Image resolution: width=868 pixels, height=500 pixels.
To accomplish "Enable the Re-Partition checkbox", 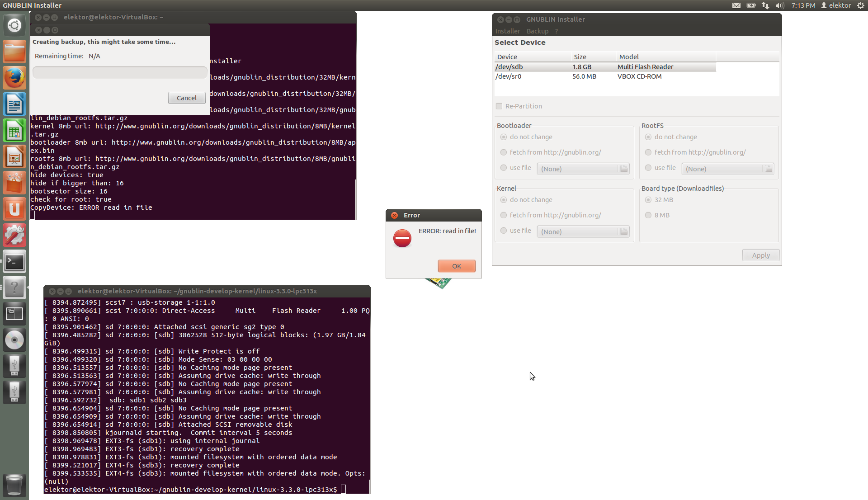I will coord(499,106).
